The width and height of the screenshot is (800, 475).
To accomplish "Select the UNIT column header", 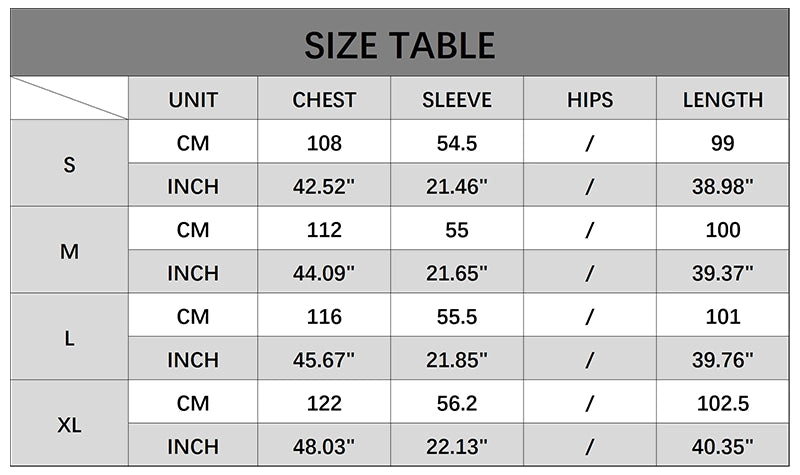I will (x=193, y=100).
